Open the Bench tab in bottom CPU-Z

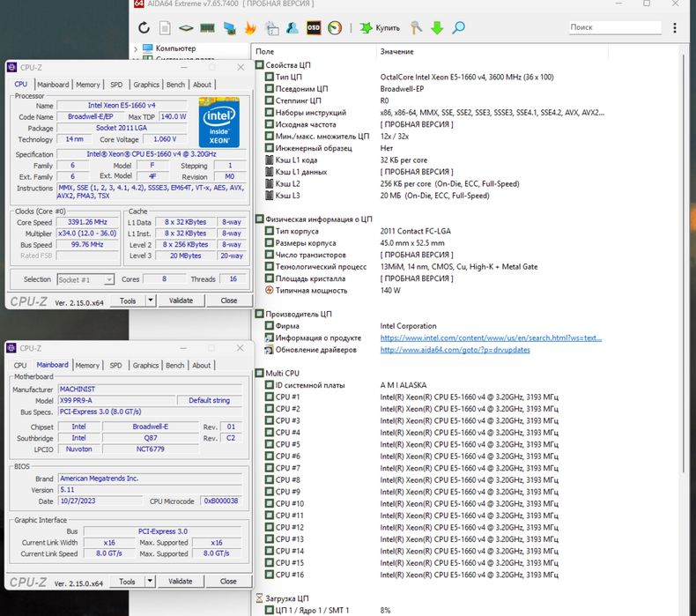tap(175, 365)
